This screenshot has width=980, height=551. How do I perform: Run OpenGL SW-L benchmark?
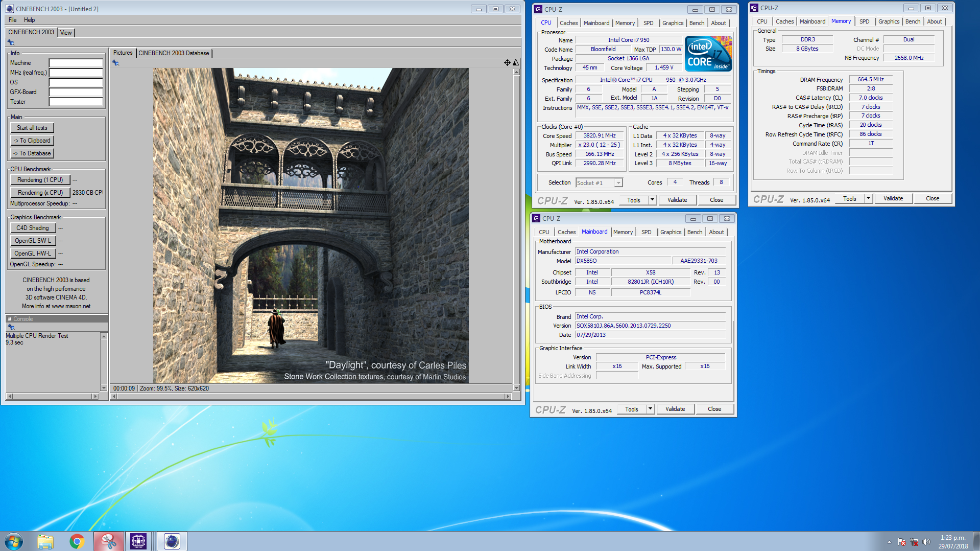click(x=33, y=241)
